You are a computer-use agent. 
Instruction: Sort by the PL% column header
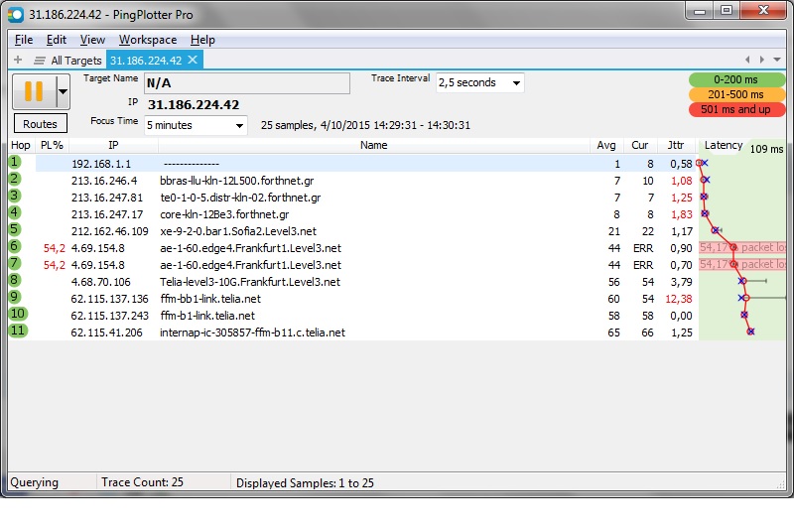click(52, 145)
